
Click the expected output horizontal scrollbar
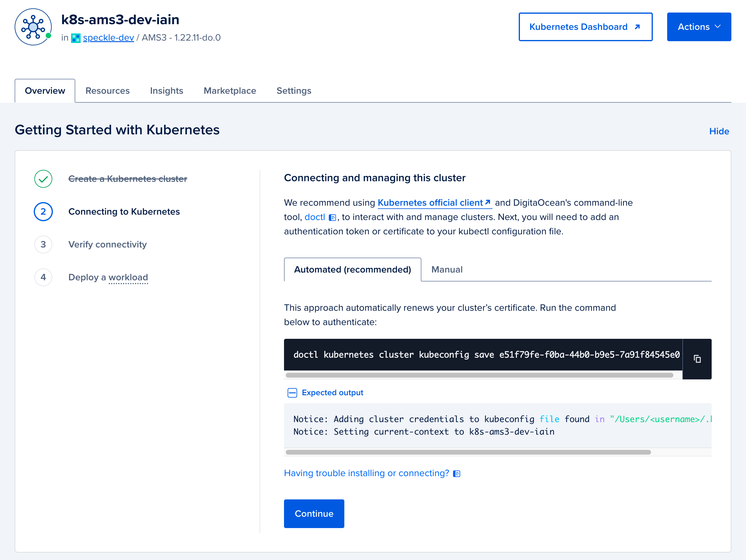click(x=468, y=452)
